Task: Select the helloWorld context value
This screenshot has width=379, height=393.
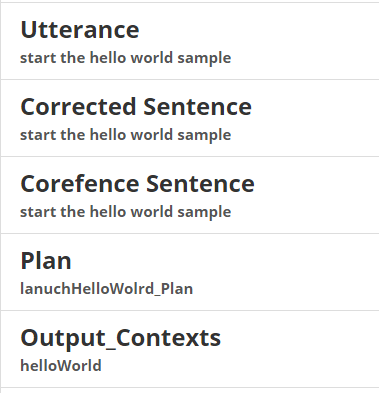Action: click(61, 366)
